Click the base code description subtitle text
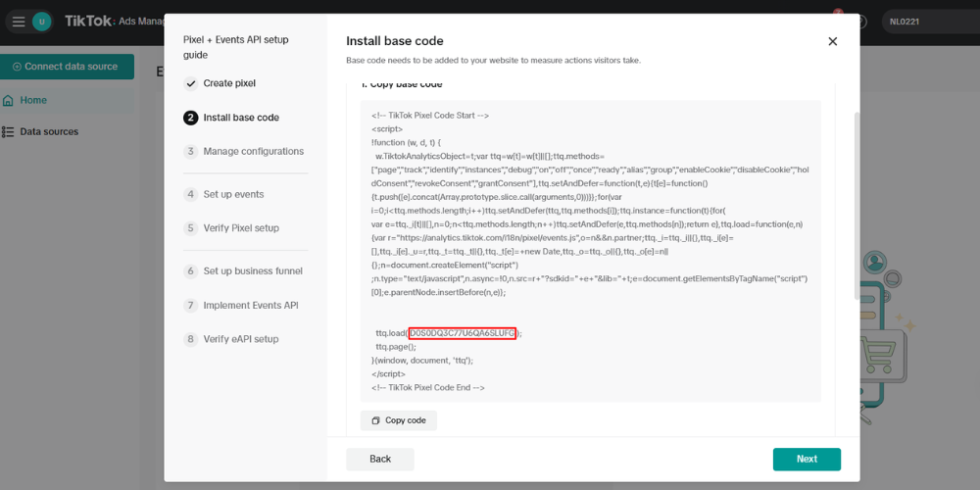This screenshot has height=490, width=980. 494,61
